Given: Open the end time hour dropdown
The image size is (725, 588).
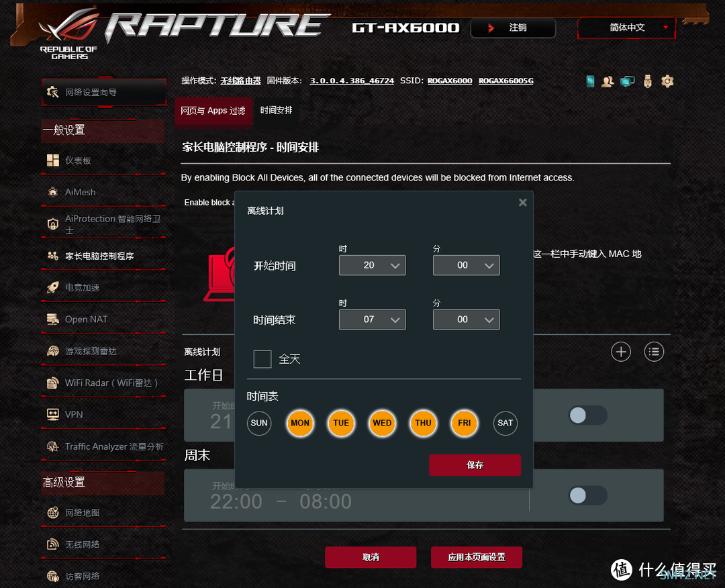Looking at the screenshot, I should (372, 320).
